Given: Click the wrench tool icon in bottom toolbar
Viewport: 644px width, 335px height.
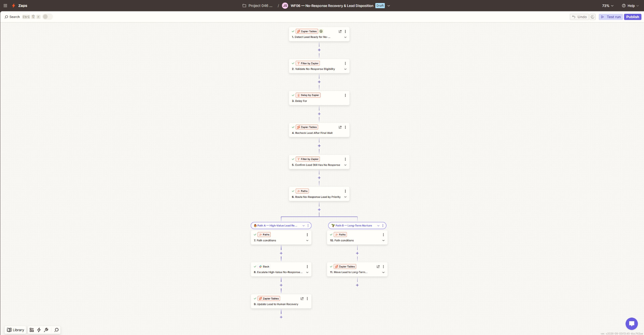Looking at the screenshot, I should 46,330.
